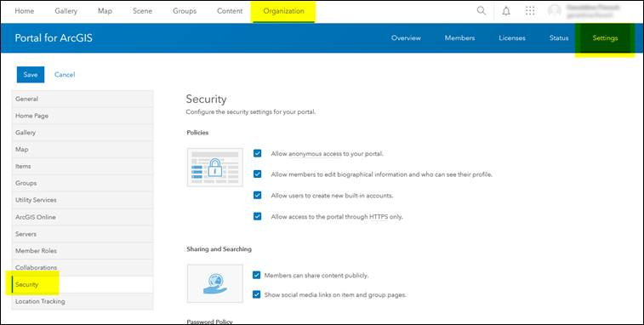Click the Sharing and Searching globe illustration
The height and width of the screenshot is (325, 644).
click(x=214, y=283)
